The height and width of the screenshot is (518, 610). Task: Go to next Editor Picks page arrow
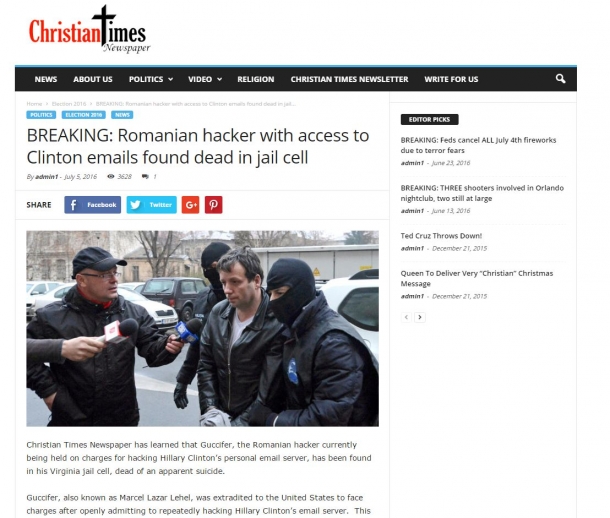tap(420, 317)
